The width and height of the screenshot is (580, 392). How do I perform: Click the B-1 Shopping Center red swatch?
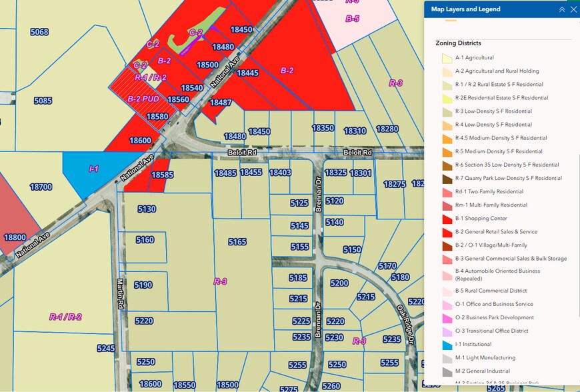pyautogui.click(x=447, y=219)
